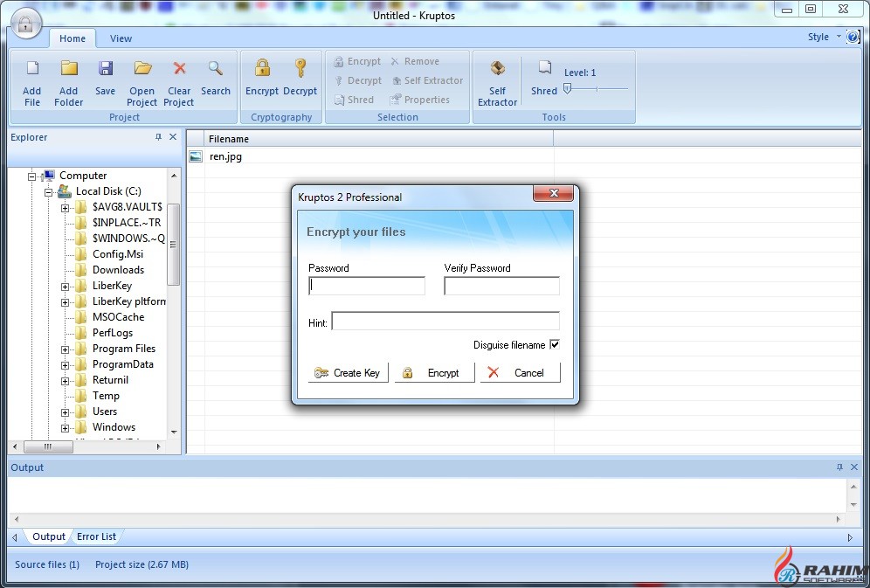Select the Temp folder in tree
Viewport: 870px width, 588px height.
pyautogui.click(x=106, y=396)
